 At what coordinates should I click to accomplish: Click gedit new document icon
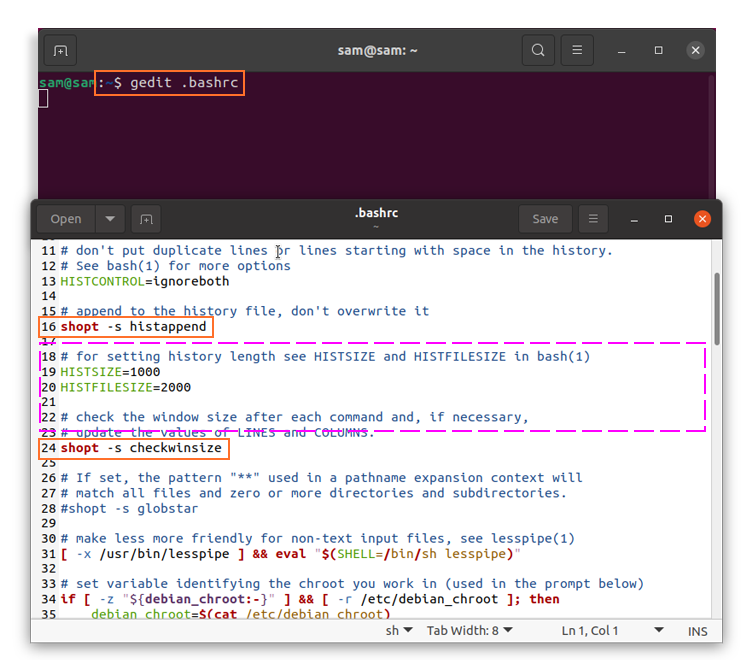point(146,219)
